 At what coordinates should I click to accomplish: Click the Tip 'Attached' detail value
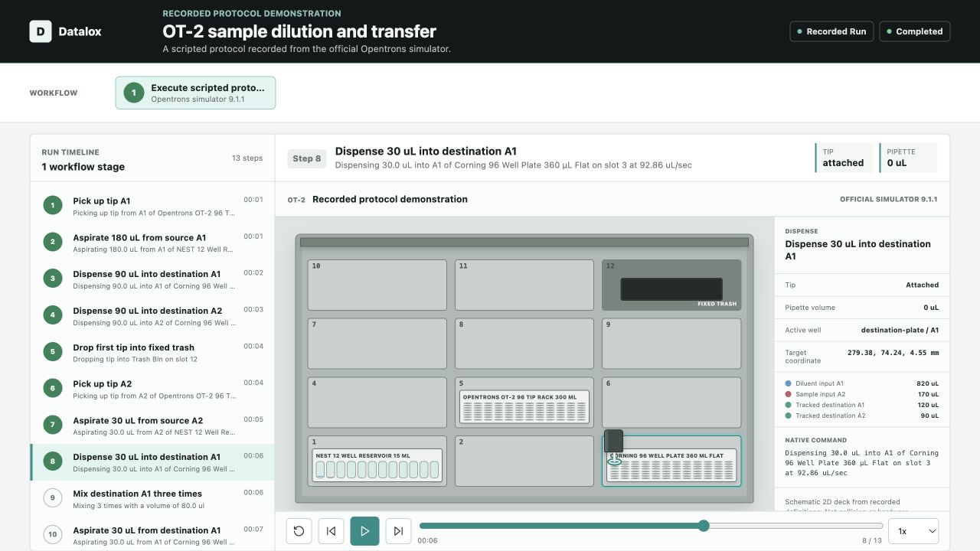[x=922, y=285]
